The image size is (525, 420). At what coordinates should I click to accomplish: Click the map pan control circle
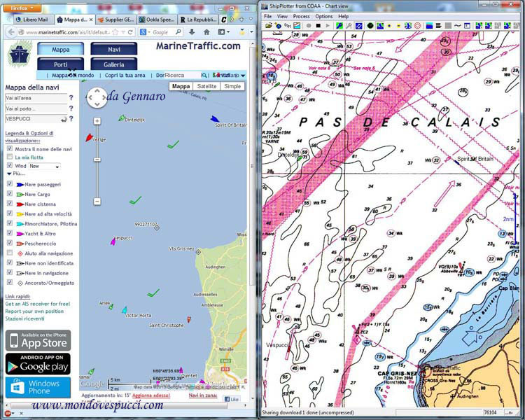tap(97, 97)
